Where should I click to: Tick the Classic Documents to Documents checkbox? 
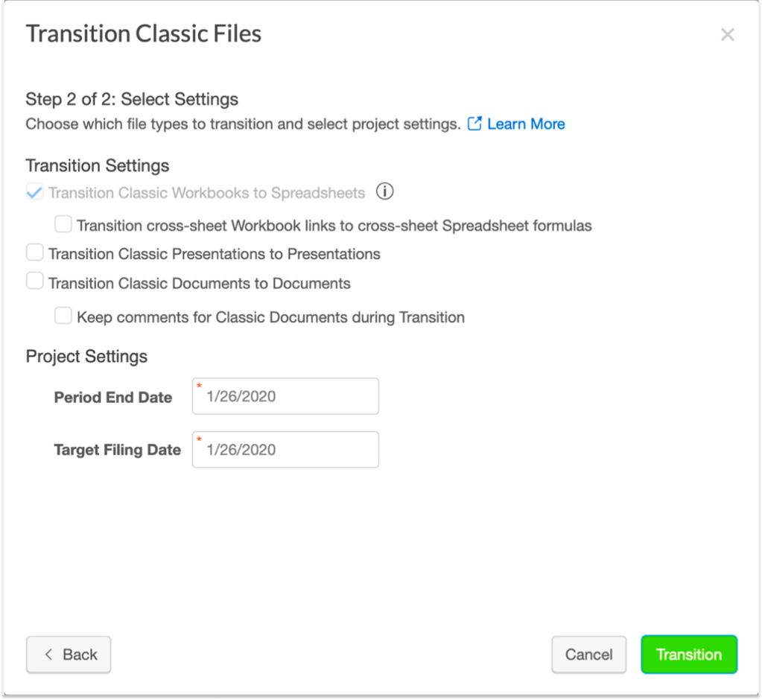(x=35, y=281)
